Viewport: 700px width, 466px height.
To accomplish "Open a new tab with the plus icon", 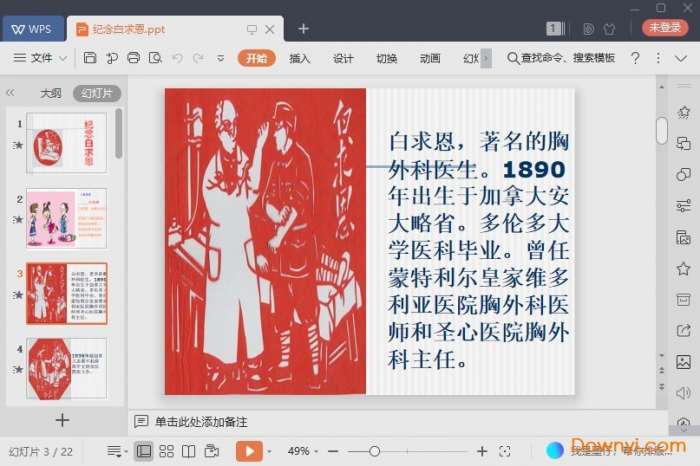I will tap(304, 29).
